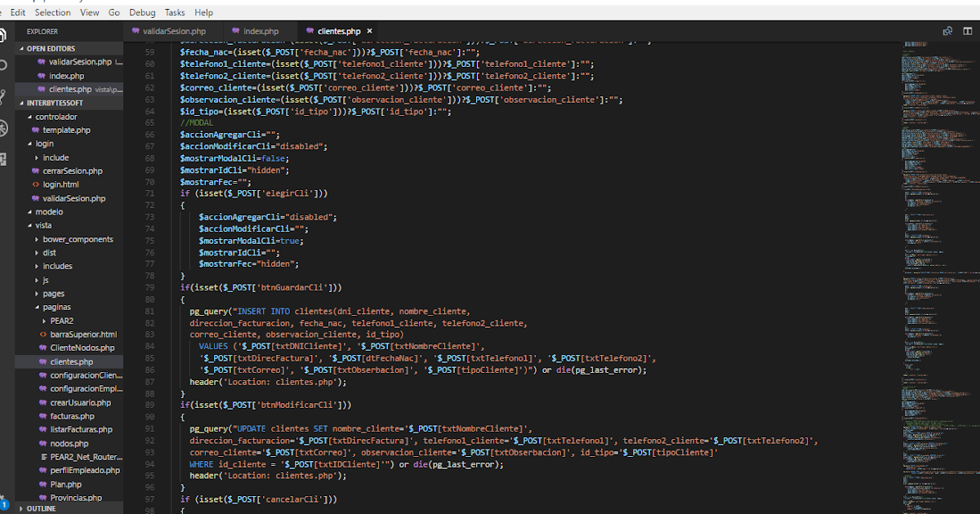Open preview of clientes.php using the preview icon
The width and height of the screenshot is (980, 514).
[947, 30]
